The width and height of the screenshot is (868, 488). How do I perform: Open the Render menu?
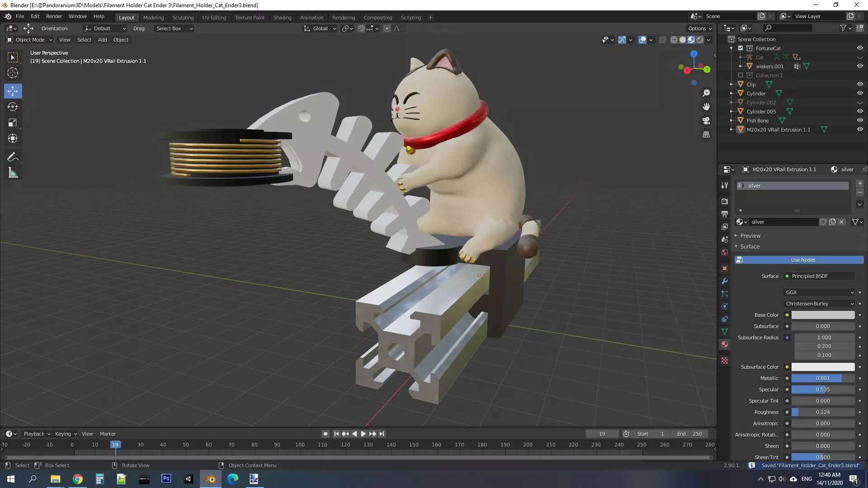[x=54, y=16]
